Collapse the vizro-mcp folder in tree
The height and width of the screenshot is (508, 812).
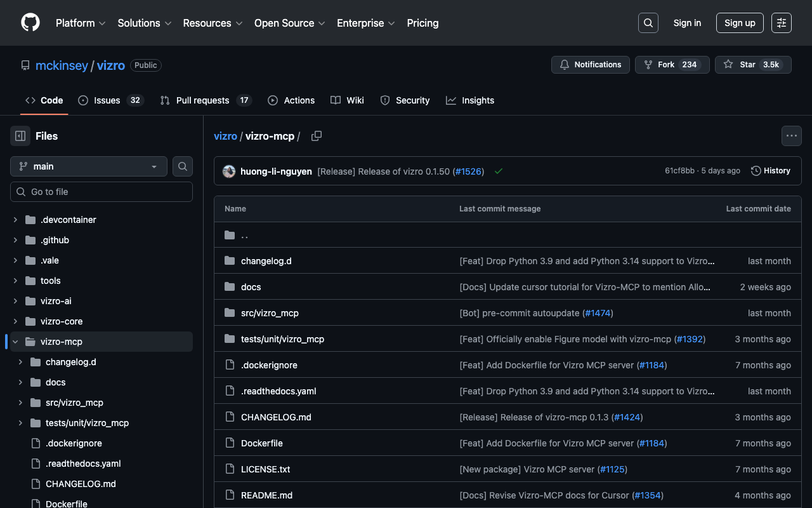coord(15,342)
